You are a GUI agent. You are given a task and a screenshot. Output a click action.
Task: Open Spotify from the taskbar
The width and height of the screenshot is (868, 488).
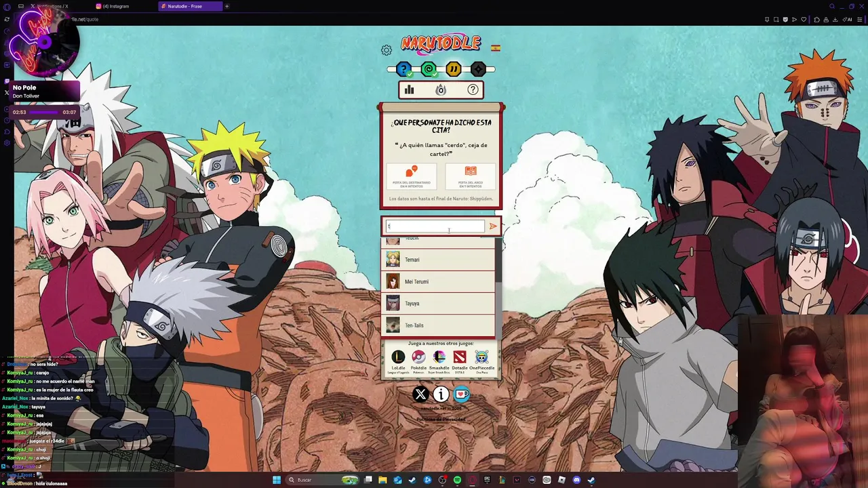tap(457, 480)
